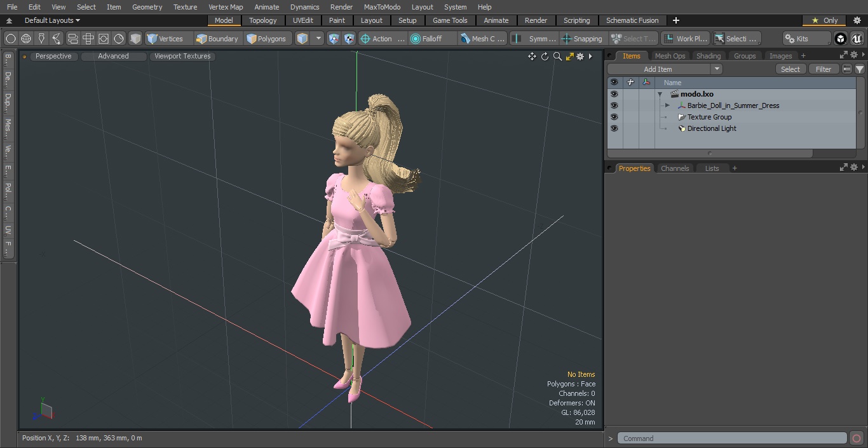Click the viewport maximize arrows icon
868x448 pixels.
point(569,57)
